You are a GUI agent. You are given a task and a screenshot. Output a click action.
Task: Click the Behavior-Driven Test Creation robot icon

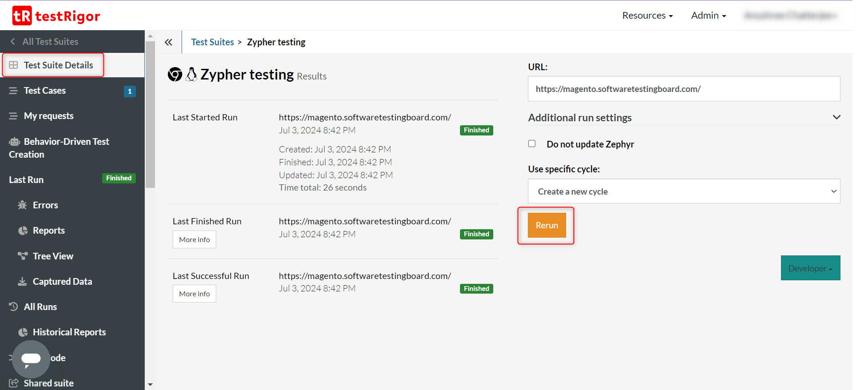15,142
